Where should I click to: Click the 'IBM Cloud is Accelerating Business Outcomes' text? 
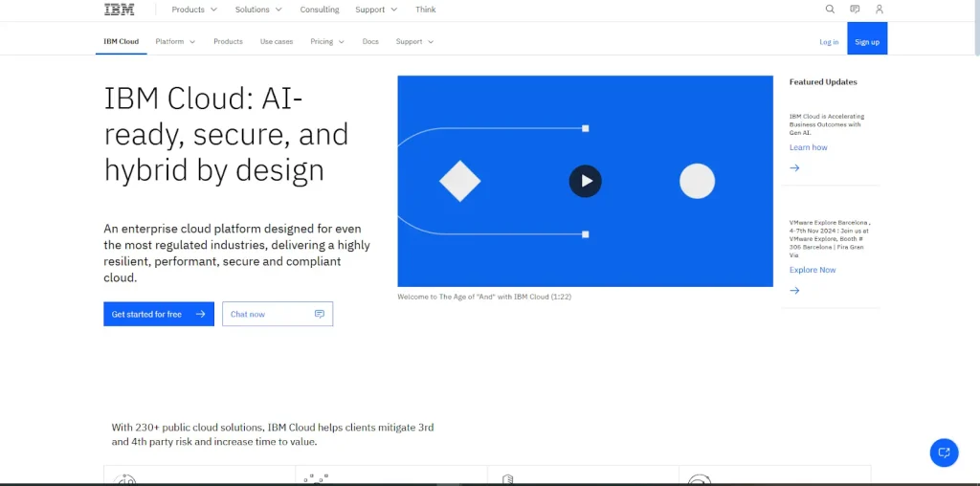[x=826, y=124]
